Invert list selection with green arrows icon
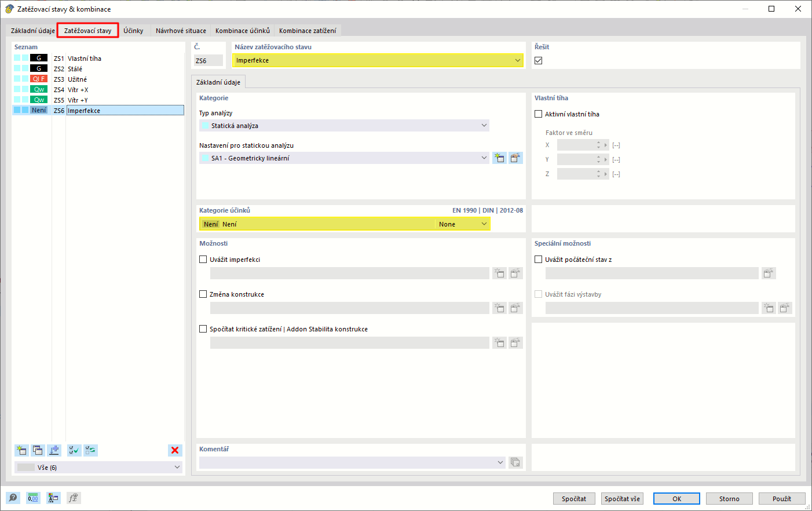 tap(90, 450)
